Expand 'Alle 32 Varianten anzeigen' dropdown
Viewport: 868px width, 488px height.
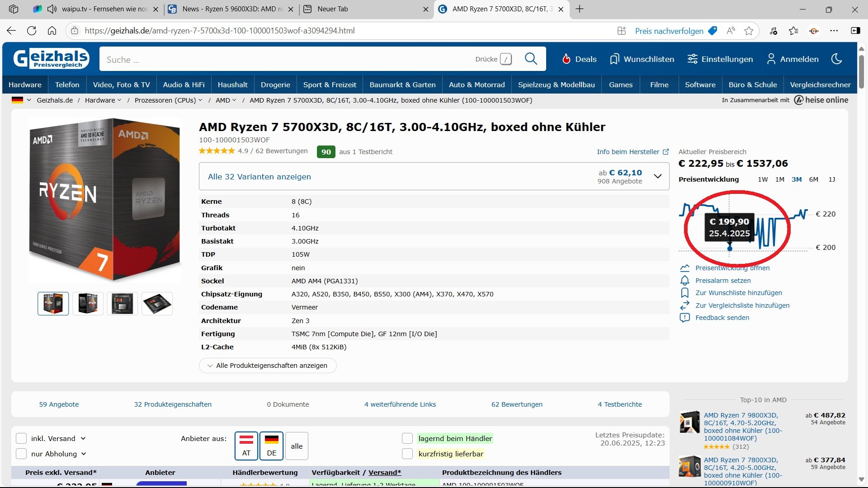[x=434, y=177]
